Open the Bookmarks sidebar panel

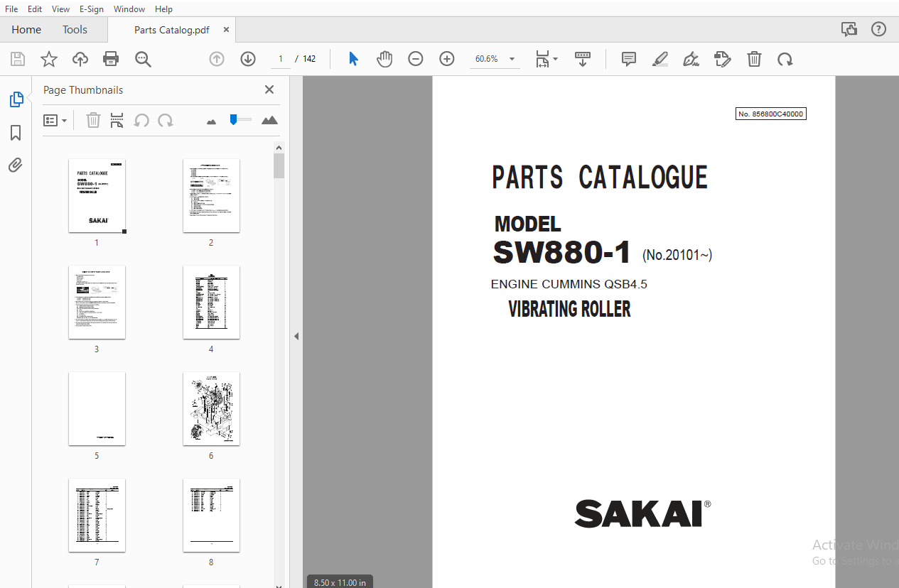tap(16, 133)
